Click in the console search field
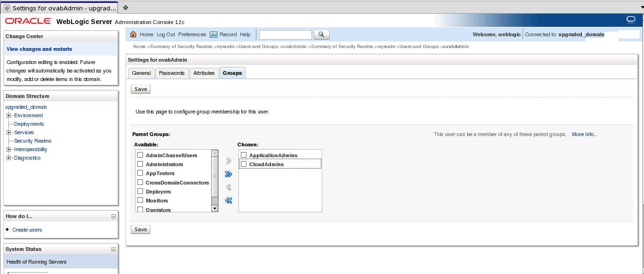 [x=286, y=34]
